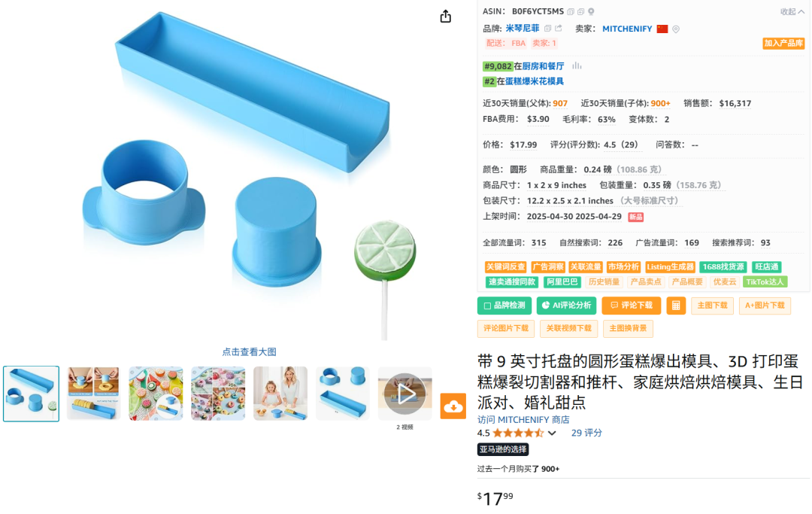Click the 加入产品库 button
Image resolution: width=812 pixels, height=514 pixels.
[x=783, y=44]
